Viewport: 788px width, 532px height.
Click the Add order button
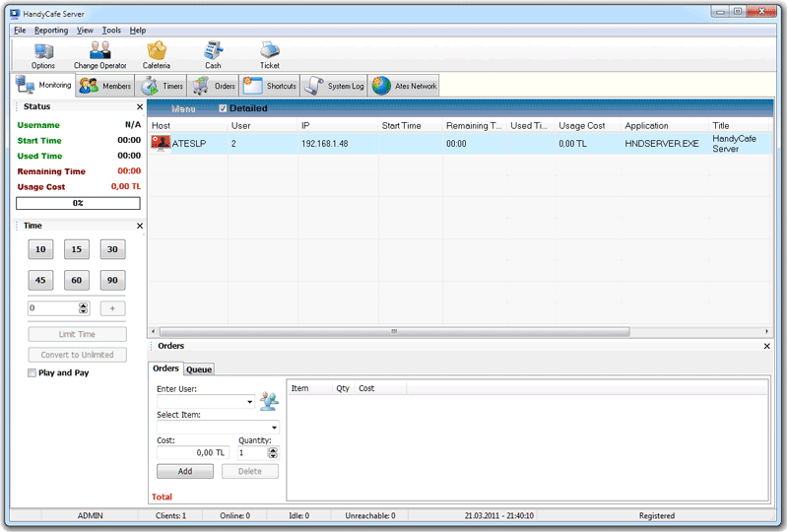(x=184, y=472)
